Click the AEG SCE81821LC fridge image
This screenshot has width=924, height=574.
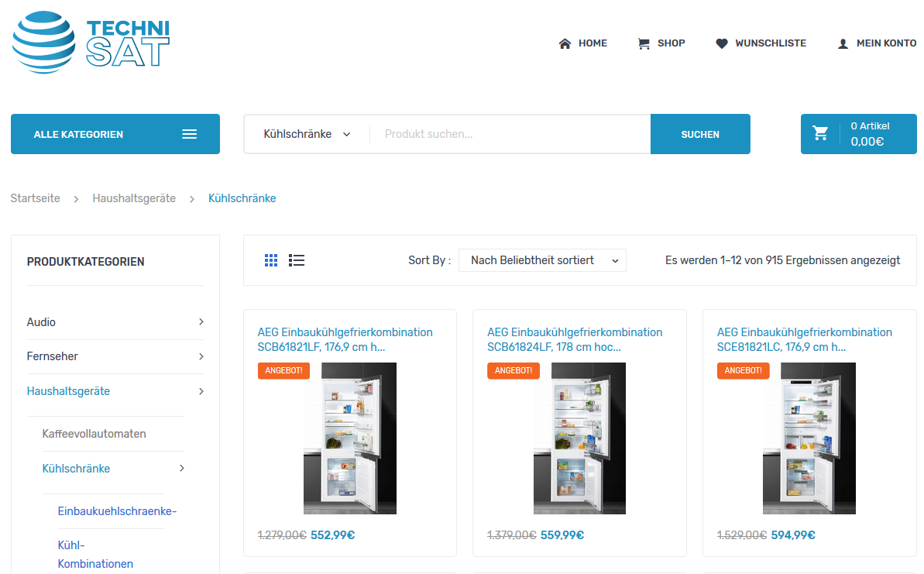pyautogui.click(x=809, y=438)
